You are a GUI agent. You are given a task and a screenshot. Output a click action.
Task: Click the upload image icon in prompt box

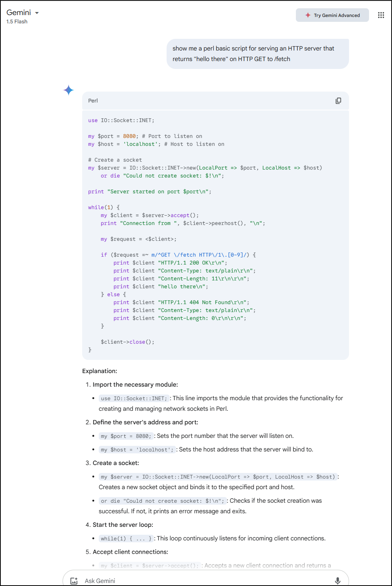click(74, 581)
